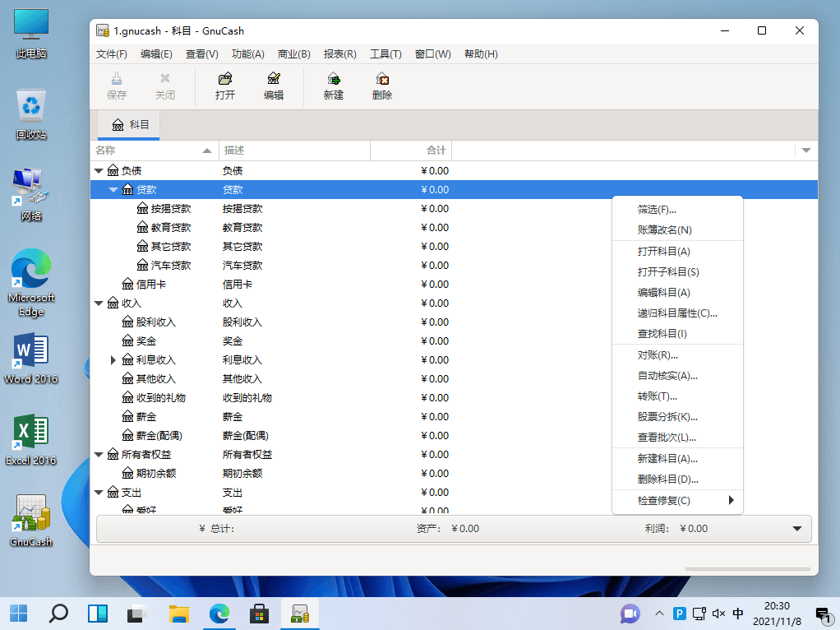Choose 查找科目(I) in context menu
840x630 pixels.
(678, 333)
